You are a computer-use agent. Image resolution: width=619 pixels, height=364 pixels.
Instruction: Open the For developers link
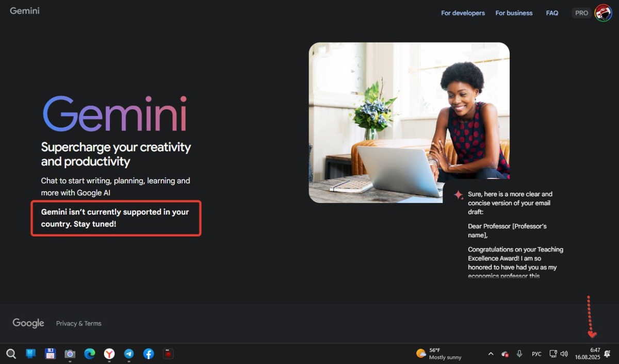[463, 13]
